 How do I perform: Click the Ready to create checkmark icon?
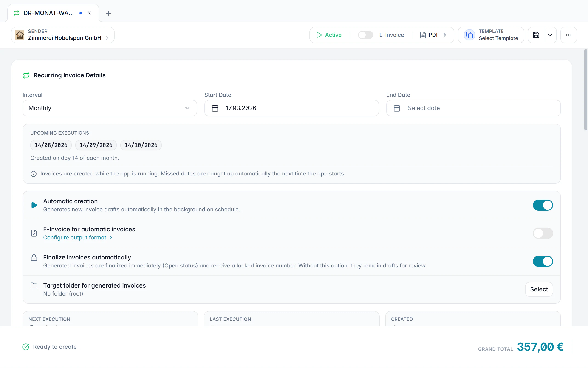26,347
